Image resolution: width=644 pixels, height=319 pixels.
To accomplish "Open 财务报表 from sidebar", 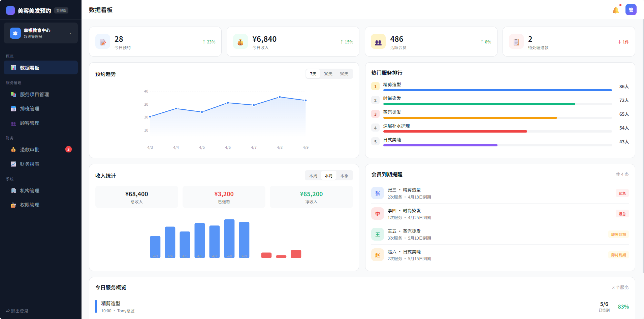I will pos(30,164).
